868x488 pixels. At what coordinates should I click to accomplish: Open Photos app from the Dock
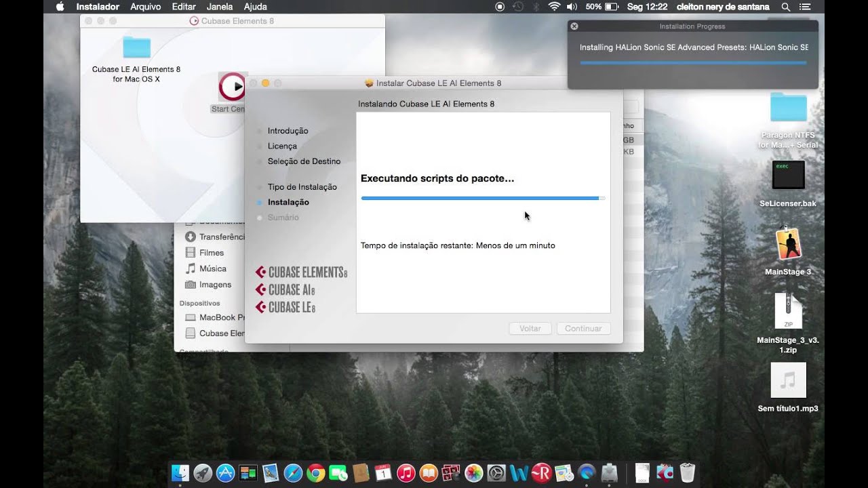point(474,472)
